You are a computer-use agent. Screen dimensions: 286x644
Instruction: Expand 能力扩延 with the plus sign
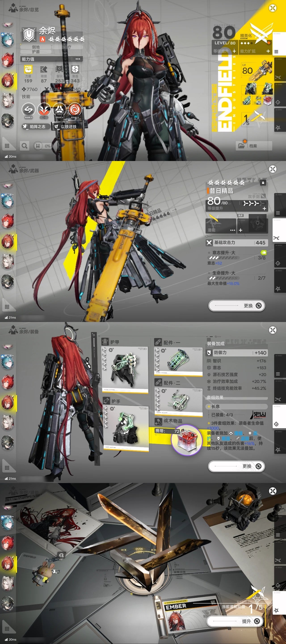pos(268,51)
